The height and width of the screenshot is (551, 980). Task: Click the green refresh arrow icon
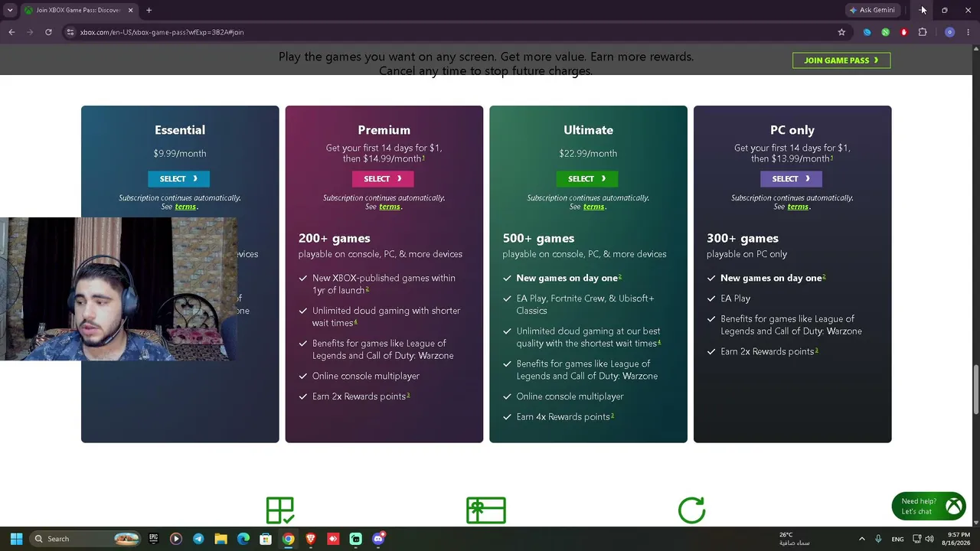tap(691, 510)
